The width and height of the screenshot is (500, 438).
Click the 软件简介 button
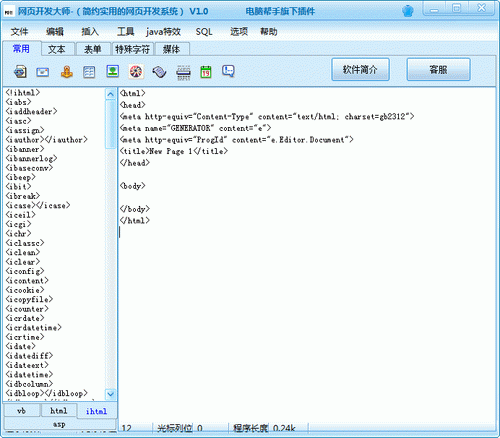click(360, 69)
